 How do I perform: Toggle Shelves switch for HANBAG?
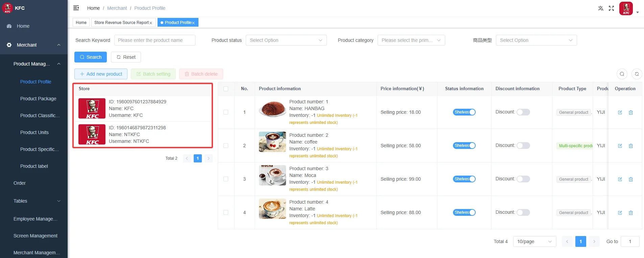click(464, 112)
